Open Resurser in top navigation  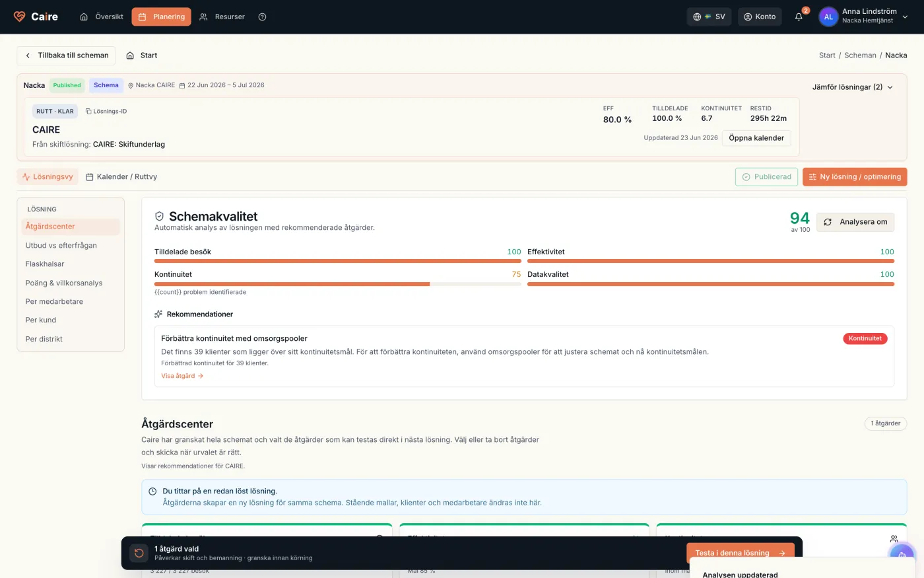click(222, 17)
